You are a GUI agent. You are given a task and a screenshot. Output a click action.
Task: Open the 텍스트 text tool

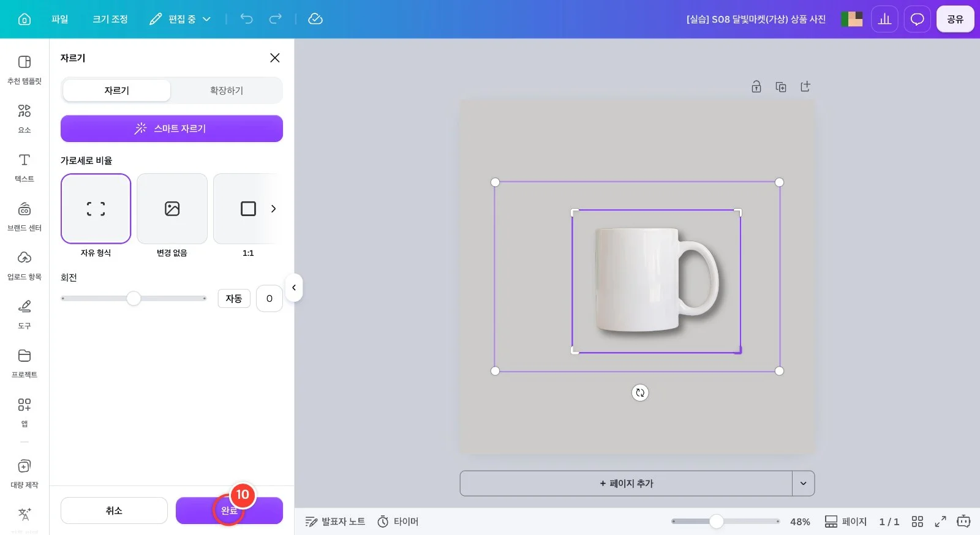tap(24, 167)
